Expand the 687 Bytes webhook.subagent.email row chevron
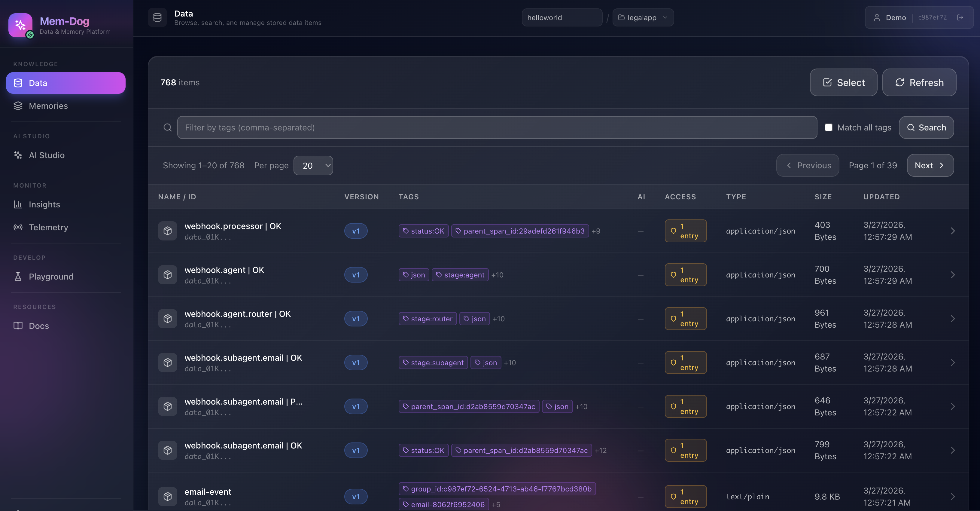The width and height of the screenshot is (980, 511). click(x=953, y=363)
